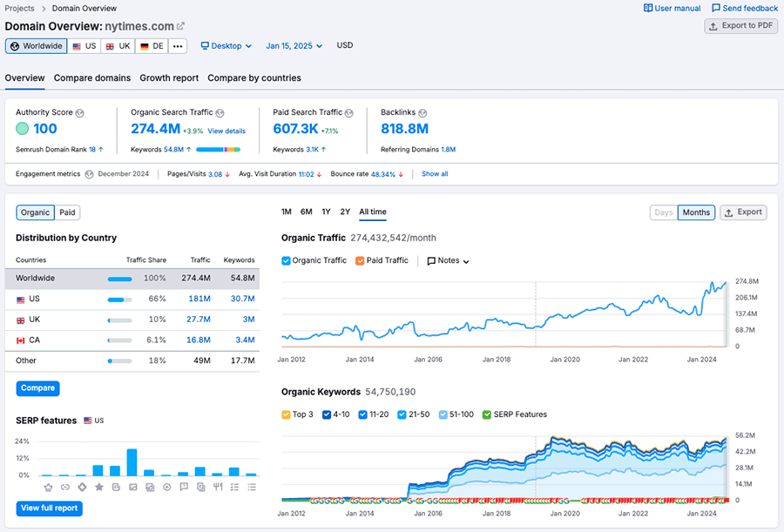Click the User manual book icon

pos(648,8)
